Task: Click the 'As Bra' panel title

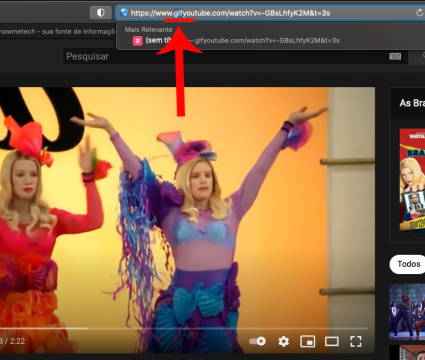Action: click(x=412, y=103)
